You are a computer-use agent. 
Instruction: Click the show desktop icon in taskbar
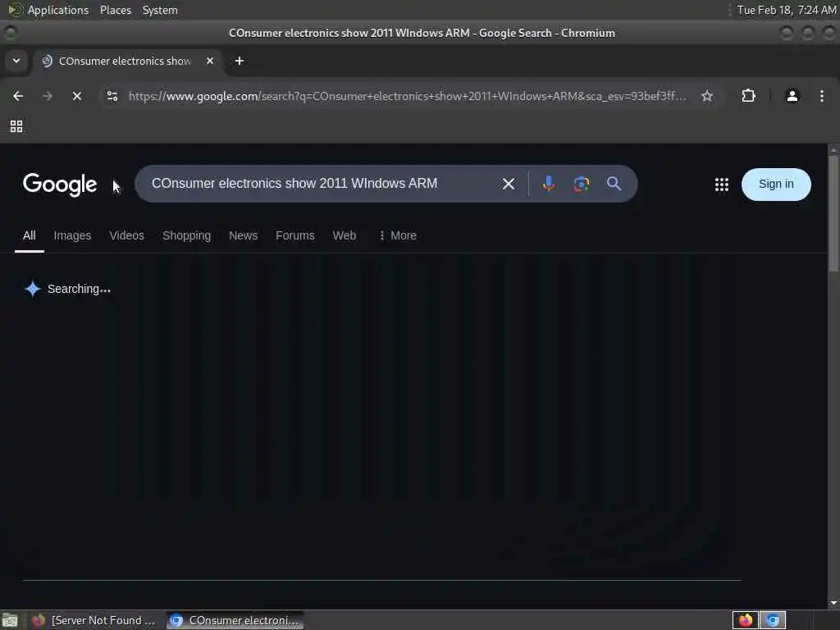pyautogui.click(x=10, y=620)
